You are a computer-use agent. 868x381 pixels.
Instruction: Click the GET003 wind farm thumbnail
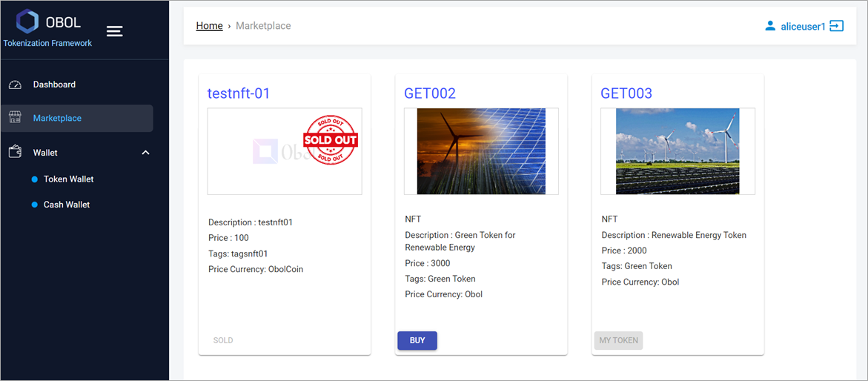(677, 151)
